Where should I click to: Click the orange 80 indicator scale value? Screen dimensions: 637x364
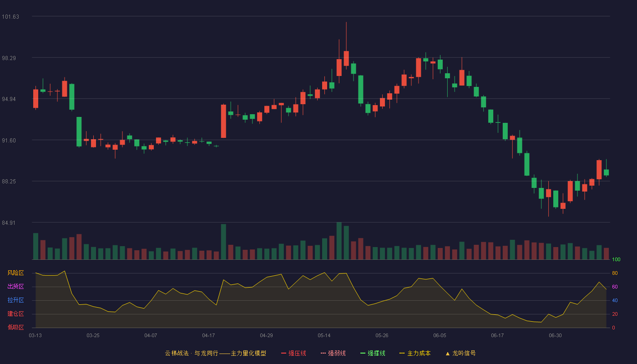tap(615, 273)
